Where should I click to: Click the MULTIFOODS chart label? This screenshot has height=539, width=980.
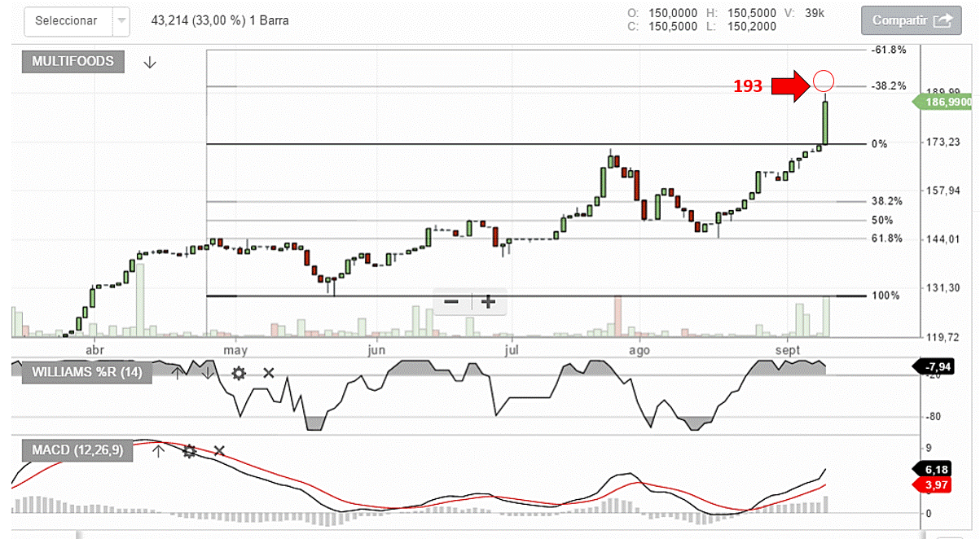(73, 61)
